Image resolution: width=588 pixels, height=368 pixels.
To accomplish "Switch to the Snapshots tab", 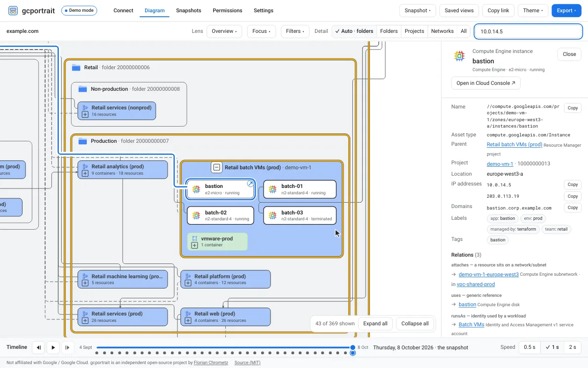I will tap(189, 10).
